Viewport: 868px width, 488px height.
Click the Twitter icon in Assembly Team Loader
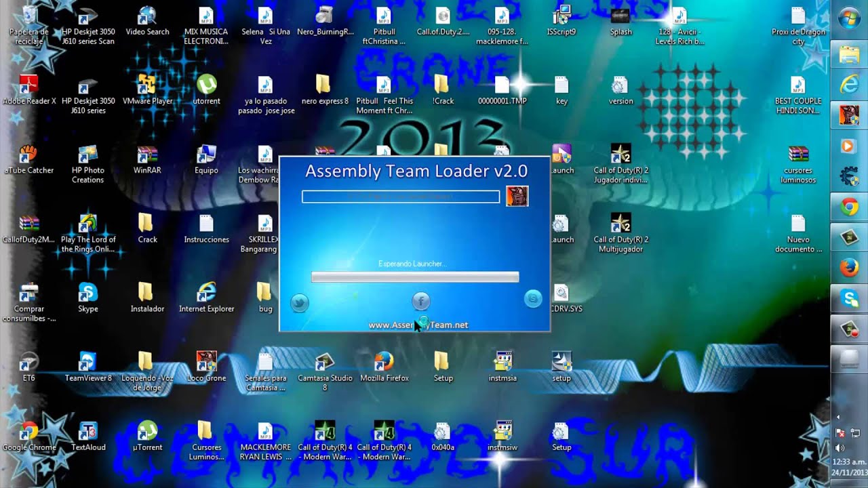click(x=300, y=303)
